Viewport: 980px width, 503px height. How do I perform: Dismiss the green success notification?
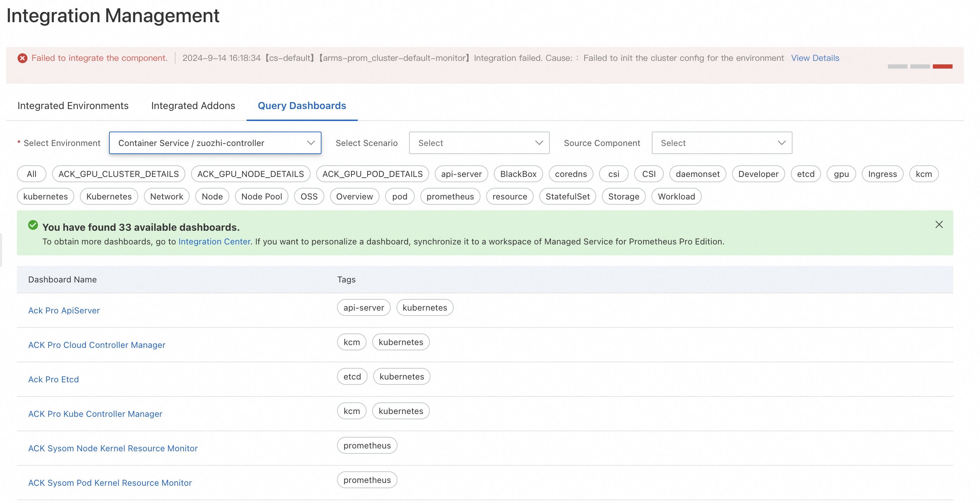pos(938,224)
